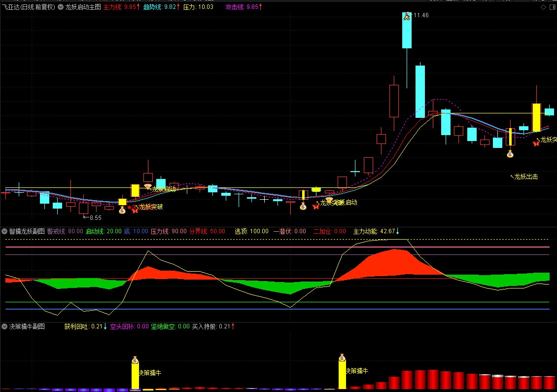Click the diamond icon at top right
Image resolution: width=557 pixels, height=392 pixels.
coord(543,7)
